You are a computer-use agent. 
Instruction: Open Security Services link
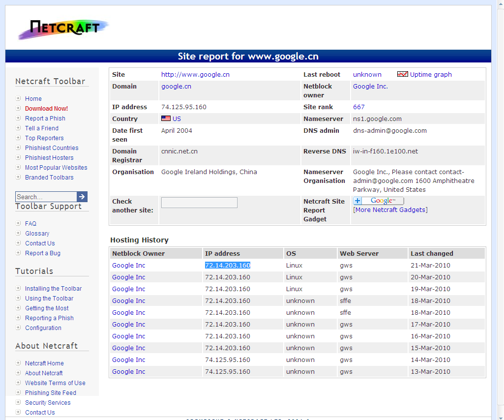(48, 403)
